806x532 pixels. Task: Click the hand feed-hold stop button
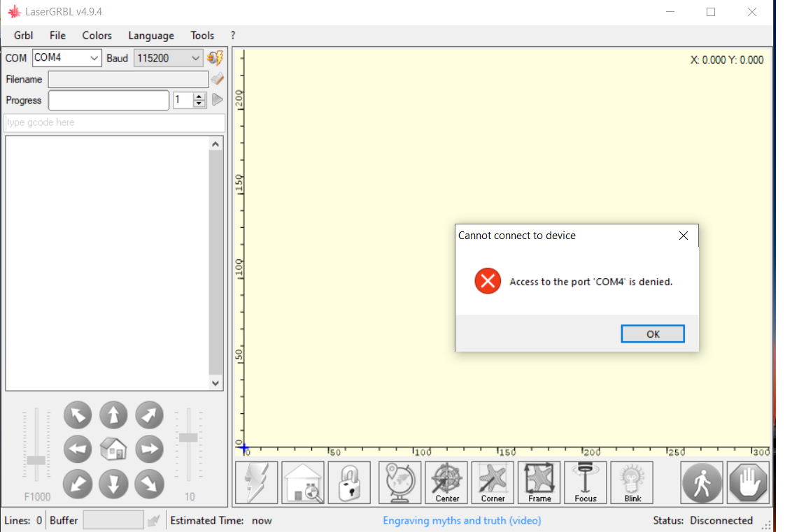pyautogui.click(x=748, y=482)
